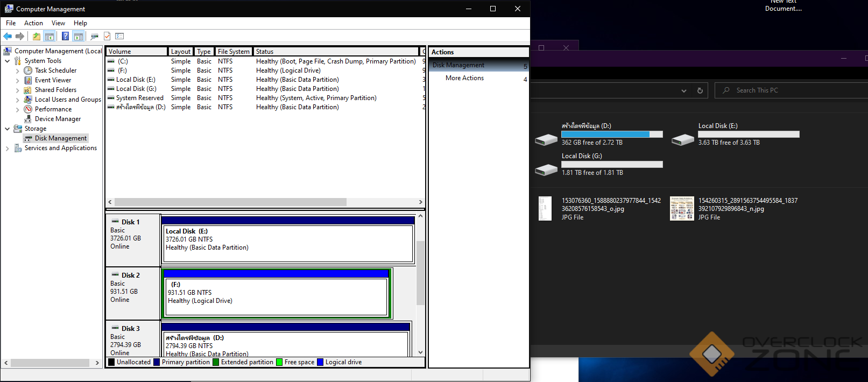Select the Local Disk (E:) drive in This PC
The height and width of the screenshot is (382, 868).
click(717, 126)
